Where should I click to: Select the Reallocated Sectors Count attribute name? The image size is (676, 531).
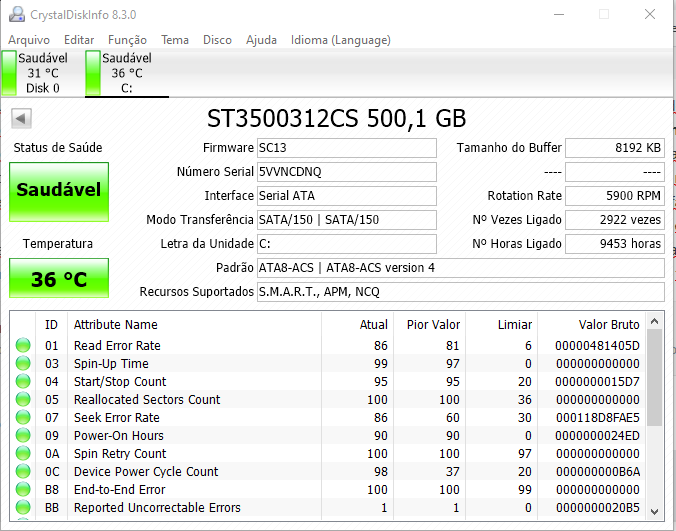[x=147, y=400]
